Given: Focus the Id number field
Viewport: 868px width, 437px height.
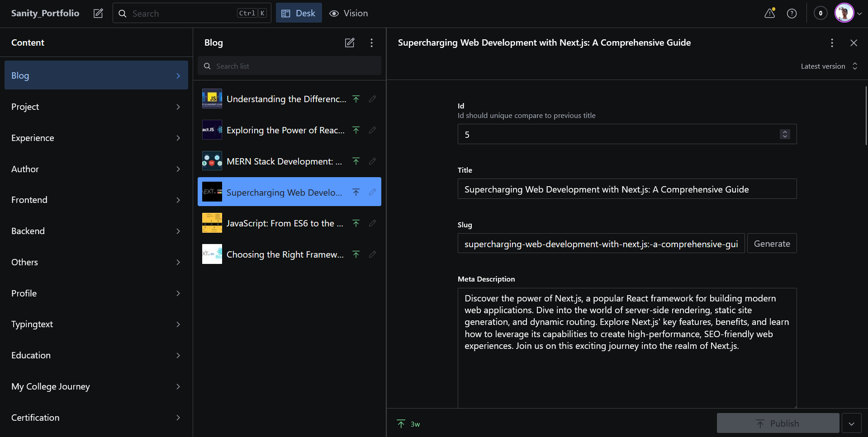Looking at the screenshot, I should click(627, 134).
